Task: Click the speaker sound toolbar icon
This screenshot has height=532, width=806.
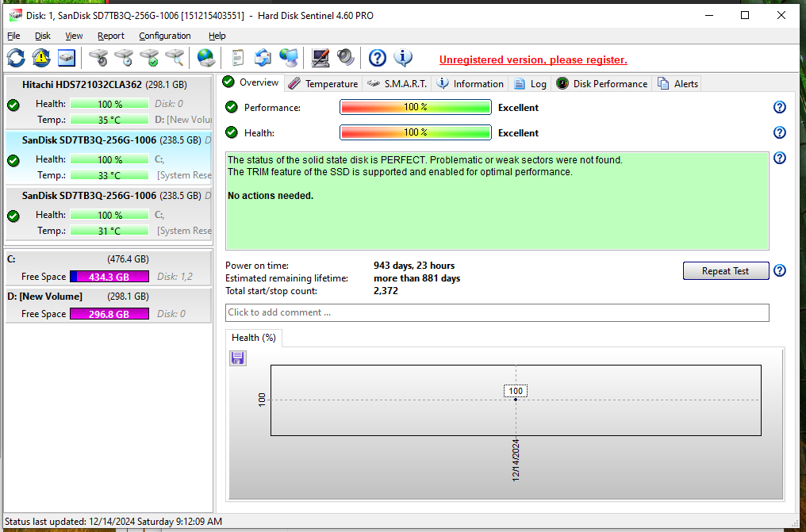Action: [345, 58]
